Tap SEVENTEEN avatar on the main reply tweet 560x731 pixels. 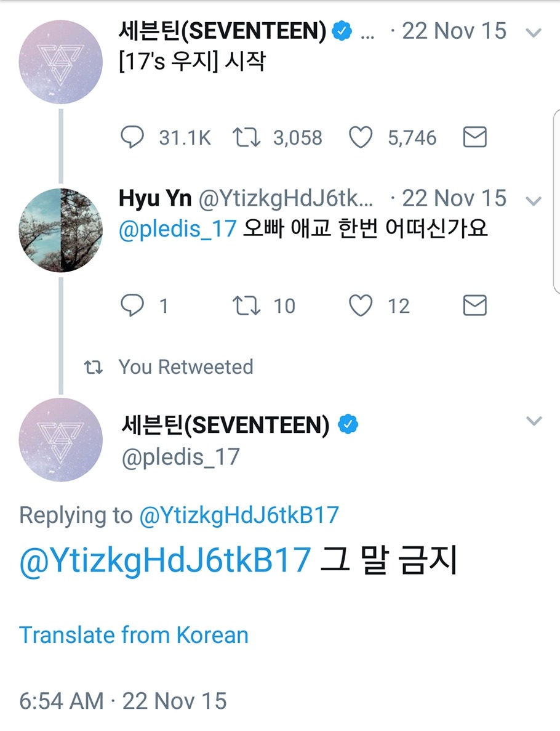pos(60,438)
